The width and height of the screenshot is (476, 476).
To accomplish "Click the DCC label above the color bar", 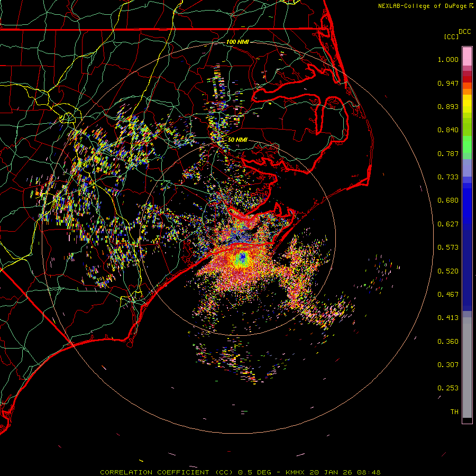I will point(464,32).
